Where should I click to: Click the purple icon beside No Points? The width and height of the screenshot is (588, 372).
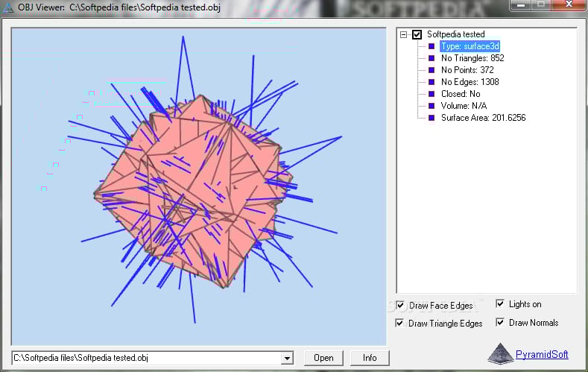(x=431, y=70)
